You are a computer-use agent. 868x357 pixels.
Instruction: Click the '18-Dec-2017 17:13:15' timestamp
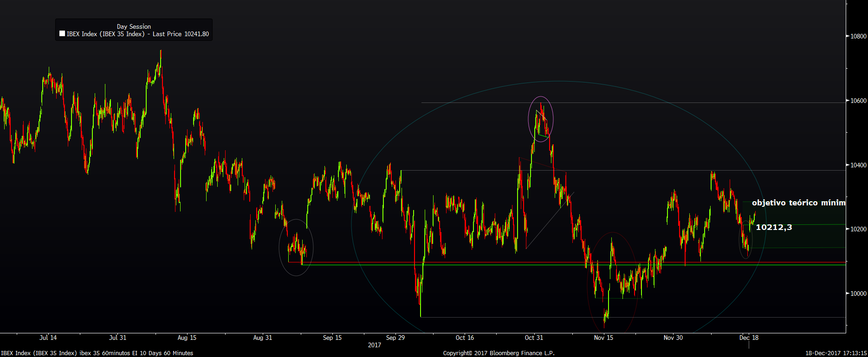[836, 353]
